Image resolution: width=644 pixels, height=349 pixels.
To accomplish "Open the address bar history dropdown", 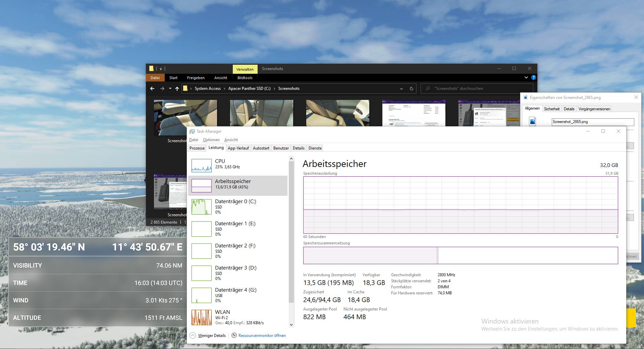I will click(401, 89).
